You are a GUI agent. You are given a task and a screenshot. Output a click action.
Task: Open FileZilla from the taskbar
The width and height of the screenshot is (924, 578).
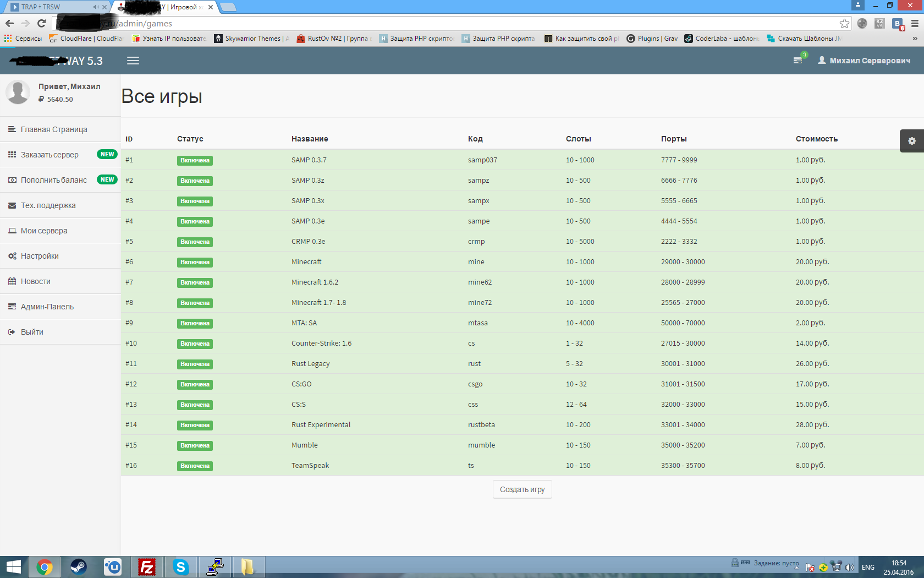pos(147,567)
